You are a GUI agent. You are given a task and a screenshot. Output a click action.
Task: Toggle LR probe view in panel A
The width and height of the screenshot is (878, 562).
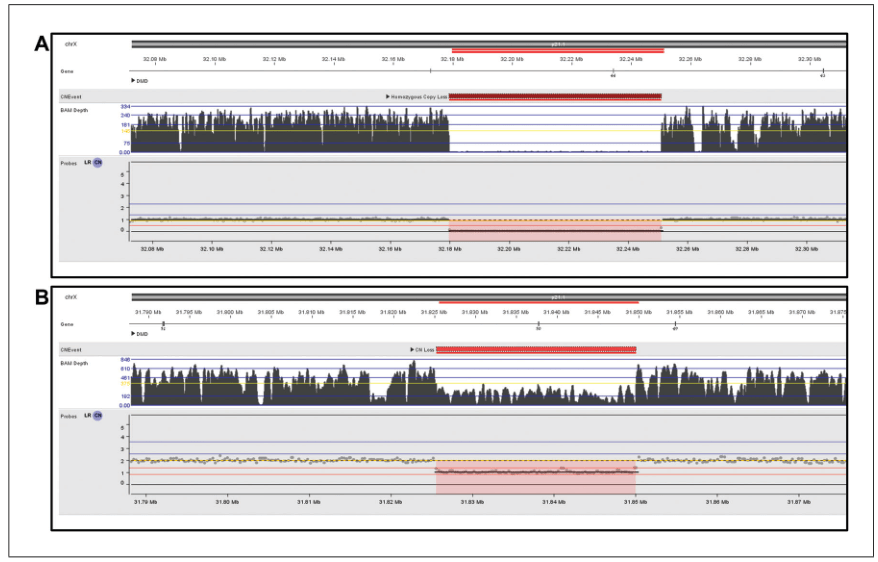pyautogui.click(x=87, y=162)
